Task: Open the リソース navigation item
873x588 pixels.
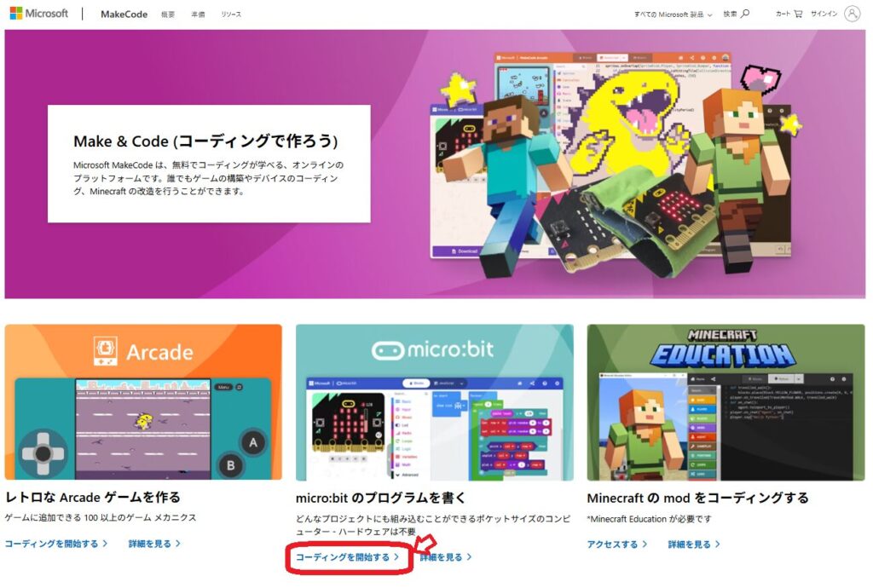Action: (x=231, y=14)
